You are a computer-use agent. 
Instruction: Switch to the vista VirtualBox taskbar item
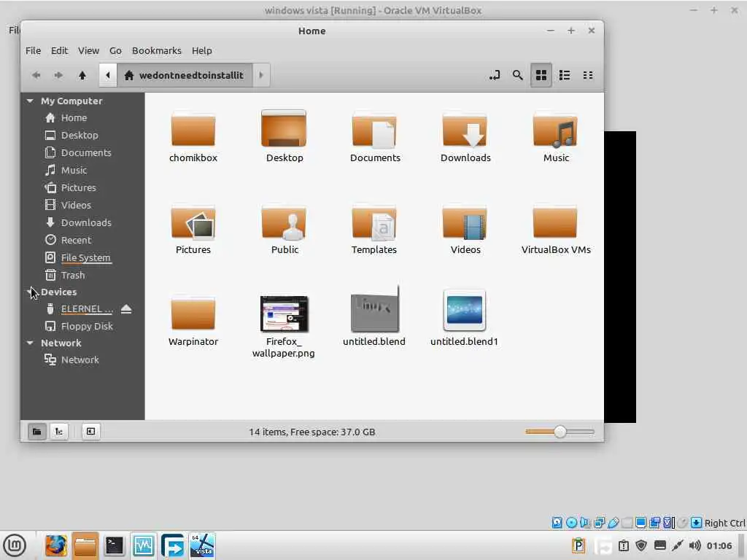pyautogui.click(x=203, y=545)
